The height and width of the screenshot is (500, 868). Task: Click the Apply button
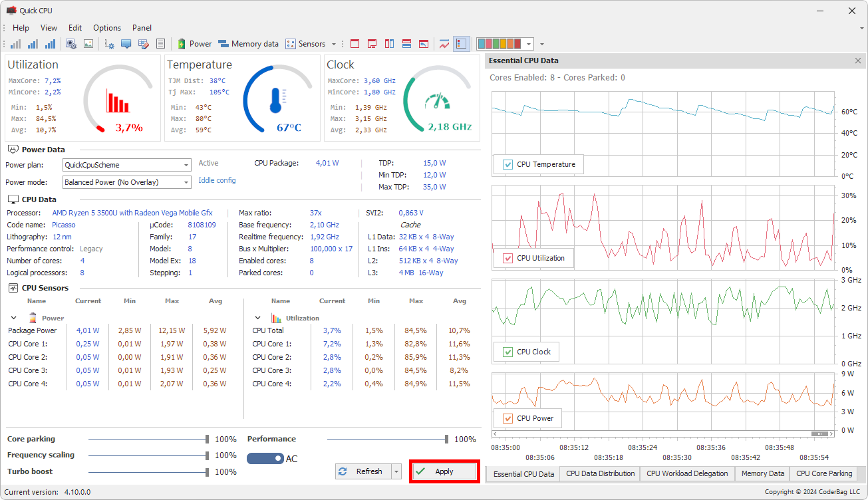(444, 471)
